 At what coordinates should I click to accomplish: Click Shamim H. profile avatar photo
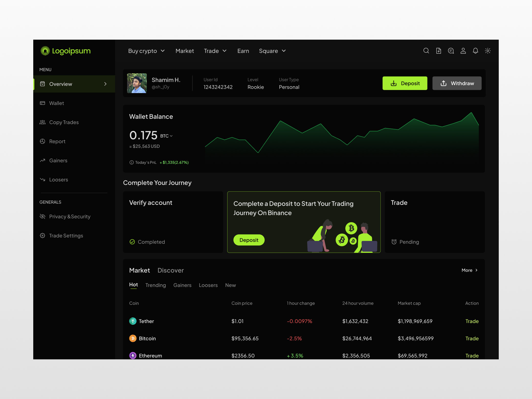(137, 83)
